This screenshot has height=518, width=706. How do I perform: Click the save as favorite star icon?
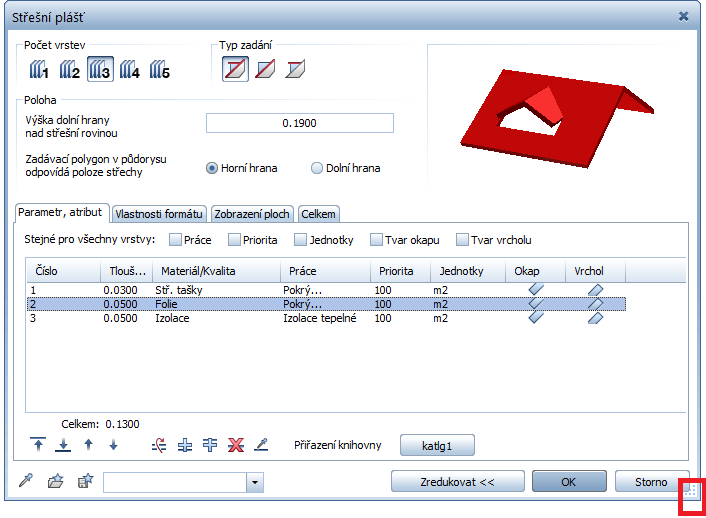[x=84, y=482]
